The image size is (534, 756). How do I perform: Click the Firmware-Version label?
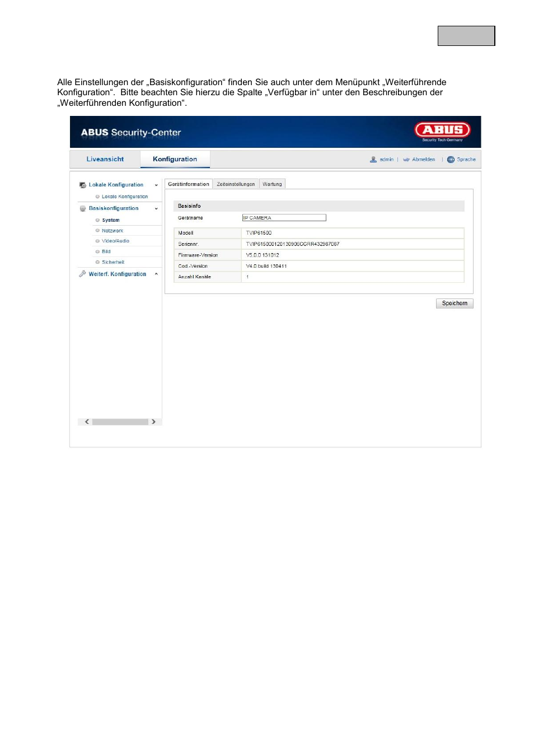click(x=198, y=255)
